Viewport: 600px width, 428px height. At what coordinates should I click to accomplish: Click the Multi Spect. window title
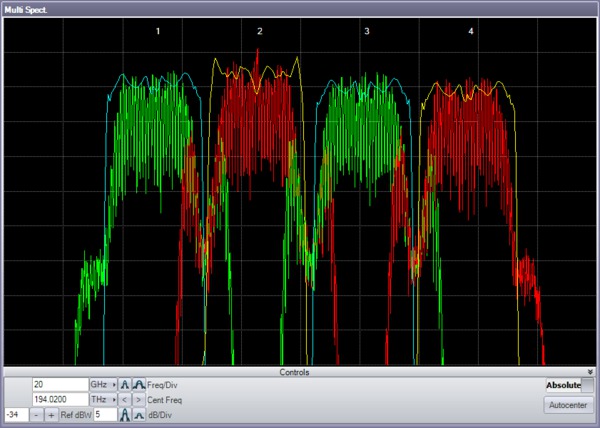26,10
